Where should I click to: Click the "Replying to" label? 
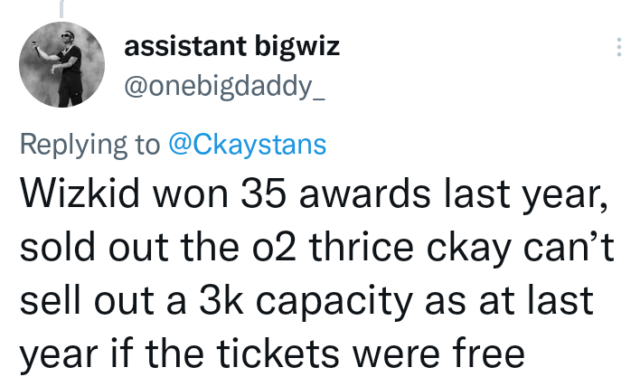(x=90, y=145)
